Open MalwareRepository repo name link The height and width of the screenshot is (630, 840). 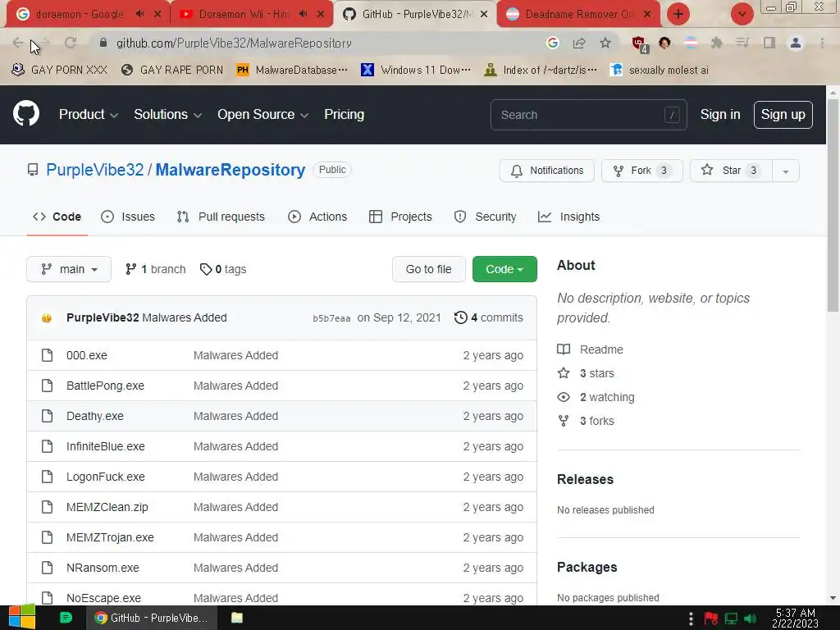(x=231, y=170)
